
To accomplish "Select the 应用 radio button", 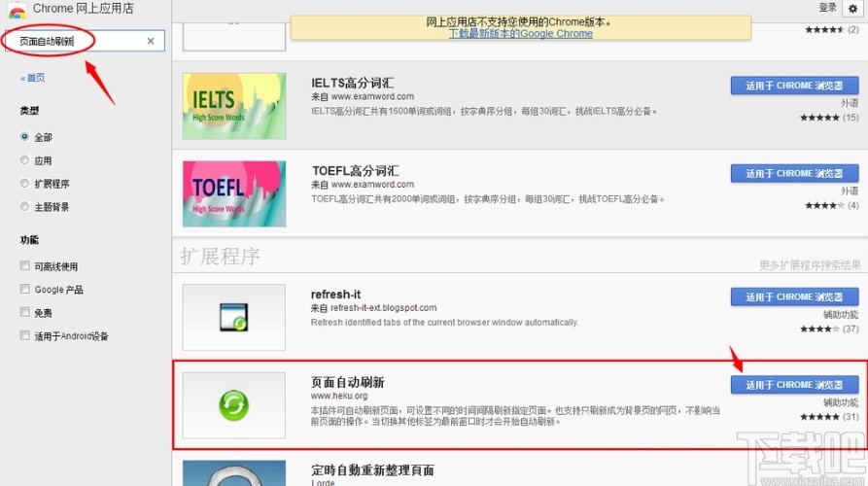I will pos(24,160).
